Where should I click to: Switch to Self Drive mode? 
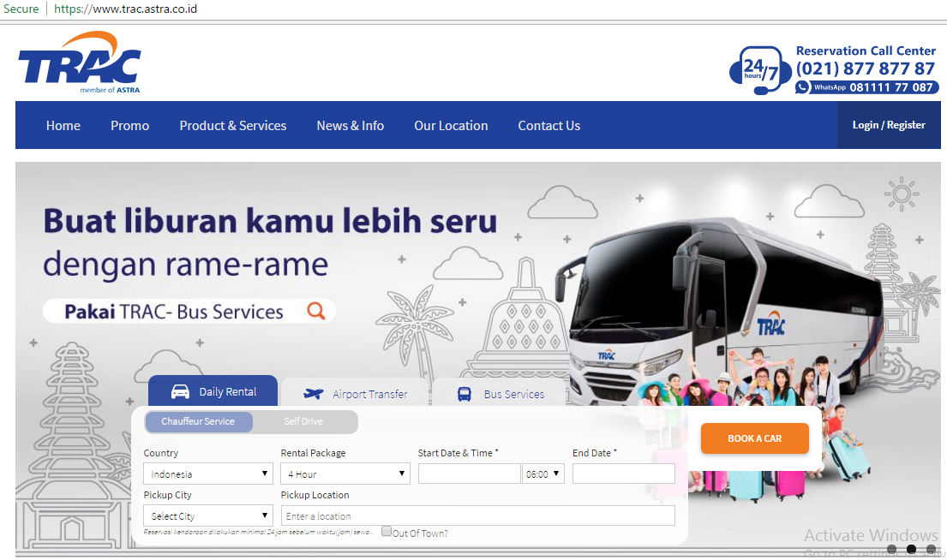307,421
